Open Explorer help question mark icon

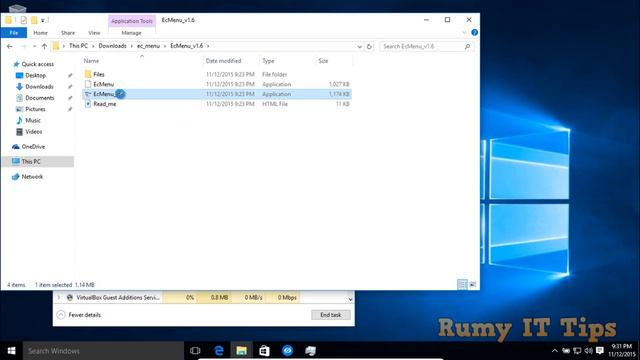[x=474, y=32]
